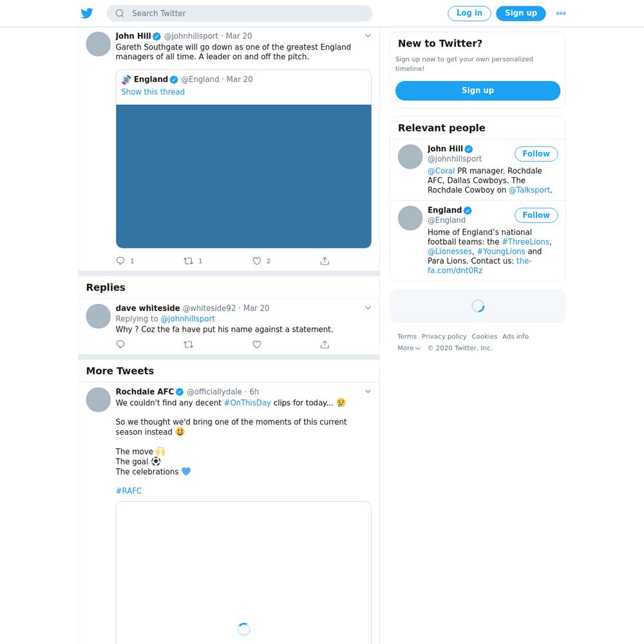Reply to John Hill's Southgate tweet
Screen dimensions: 644x644
click(120, 261)
